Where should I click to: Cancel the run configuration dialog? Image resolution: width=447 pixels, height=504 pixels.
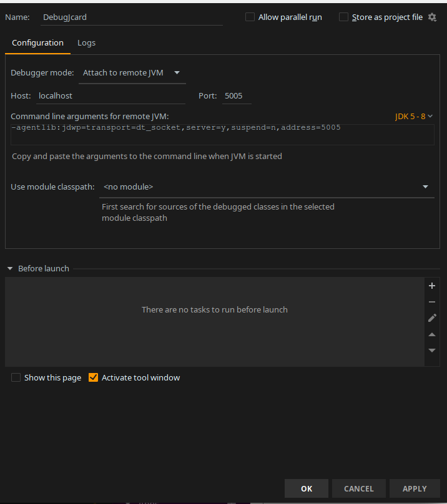[358, 488]
